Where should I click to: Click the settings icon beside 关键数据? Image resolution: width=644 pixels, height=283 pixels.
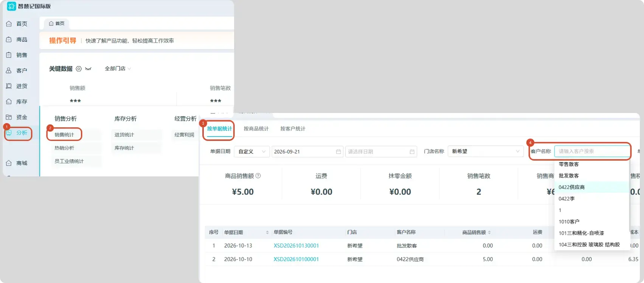click(x=79, y=69)
